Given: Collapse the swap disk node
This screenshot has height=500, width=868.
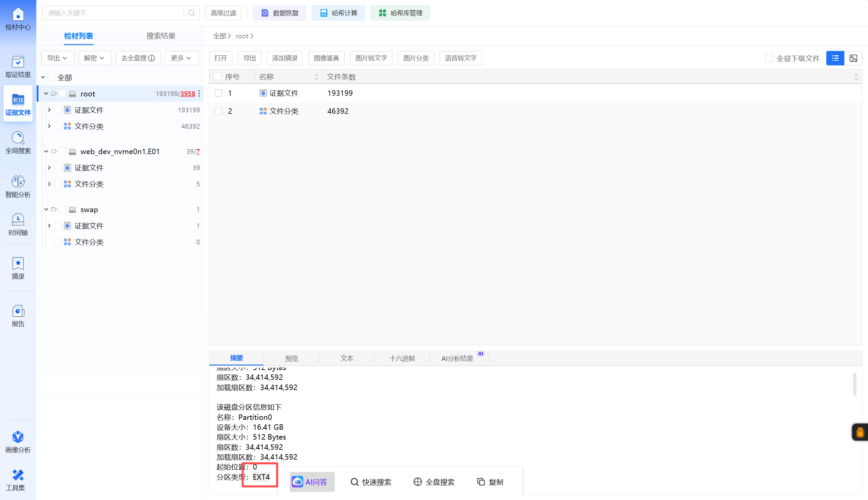Looking at the screenshot, I should pyautogui.click(x=46, y=209).
